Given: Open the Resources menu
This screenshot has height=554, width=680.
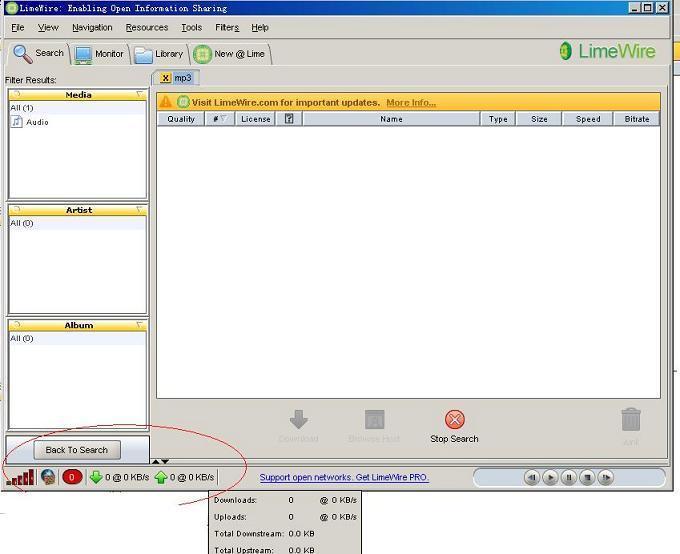Looking at the screenshot, I should 147,27.
